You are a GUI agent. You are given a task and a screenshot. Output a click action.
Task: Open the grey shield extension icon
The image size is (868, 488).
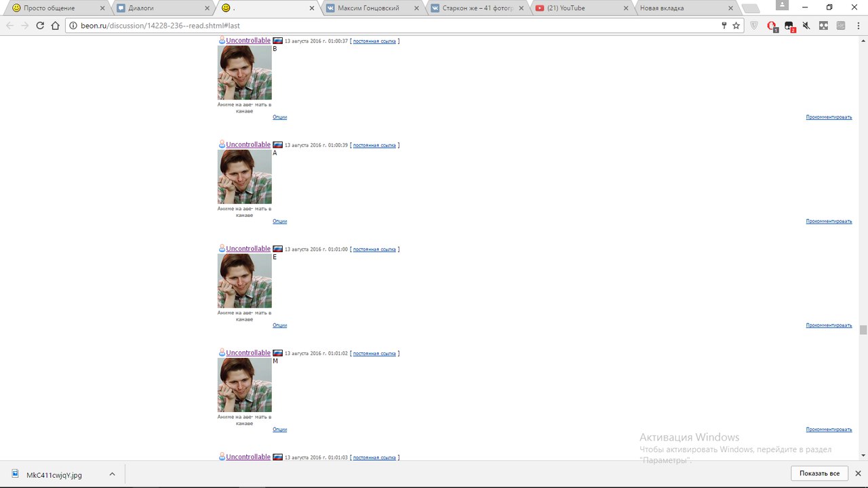pos(754,26)
